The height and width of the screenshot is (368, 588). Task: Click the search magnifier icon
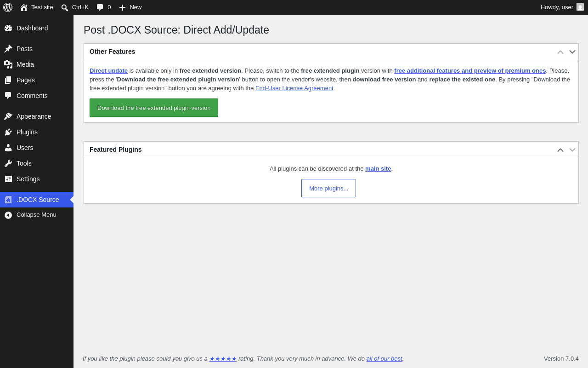click(65, 7)
